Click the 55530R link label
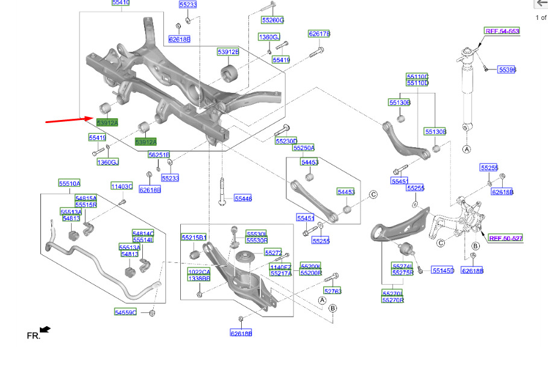 pyautogui.click(x=257, y=240)
